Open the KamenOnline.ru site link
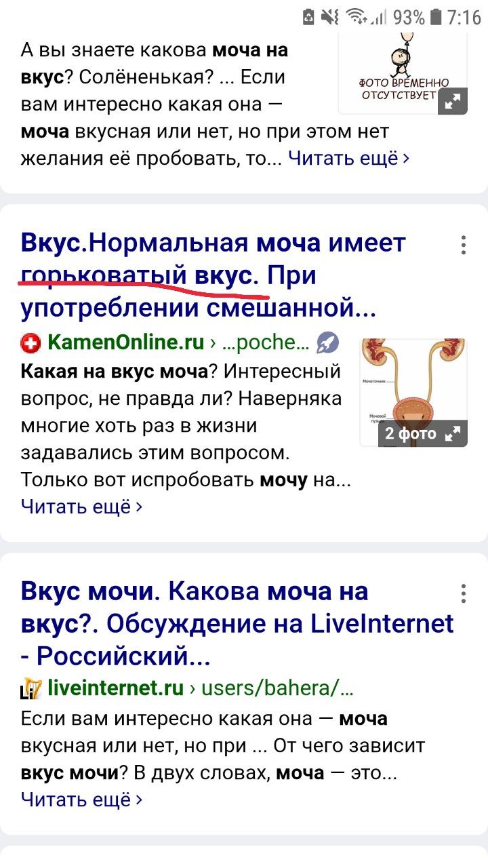488x868 pixels. click(x=126, y=343)
